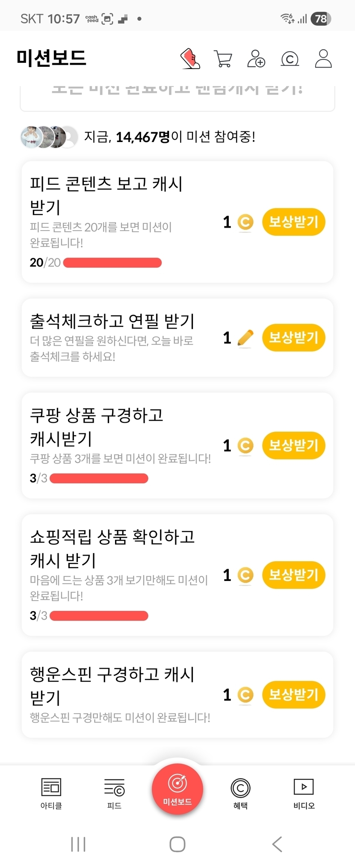Claim reward for 피드 콘텐츠 보고 캐시 받기
The width and height of the screenshot is (355, 868).
[293, 222]
